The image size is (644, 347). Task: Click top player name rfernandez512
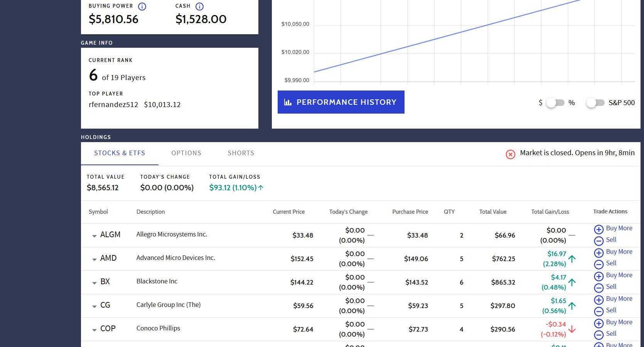[113, 105]
